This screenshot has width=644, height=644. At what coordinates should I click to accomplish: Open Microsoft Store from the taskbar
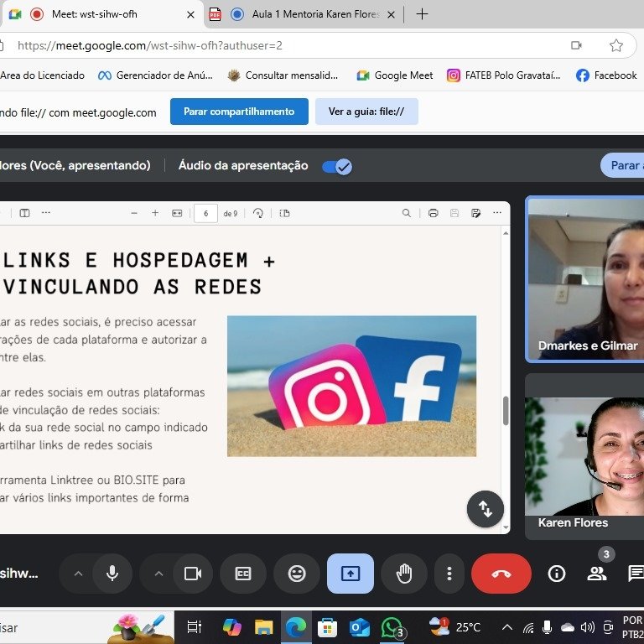click(x=327, y=627)
